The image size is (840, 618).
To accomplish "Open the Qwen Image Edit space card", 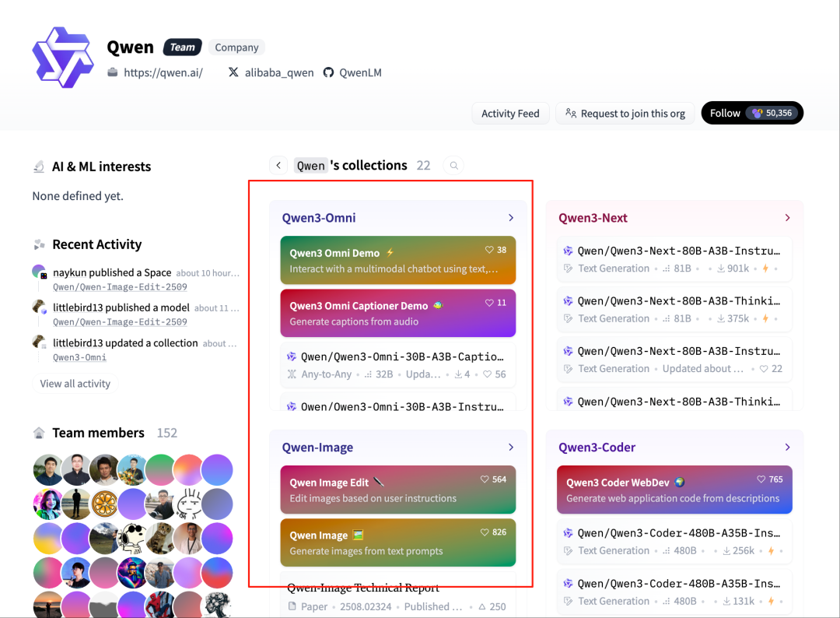I will click(x=398, y=490).
